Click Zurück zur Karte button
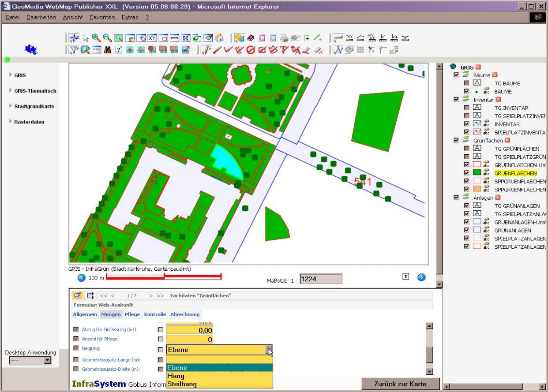Image resolution: width=548 pixels, height=392 pixels. [400, 384]
